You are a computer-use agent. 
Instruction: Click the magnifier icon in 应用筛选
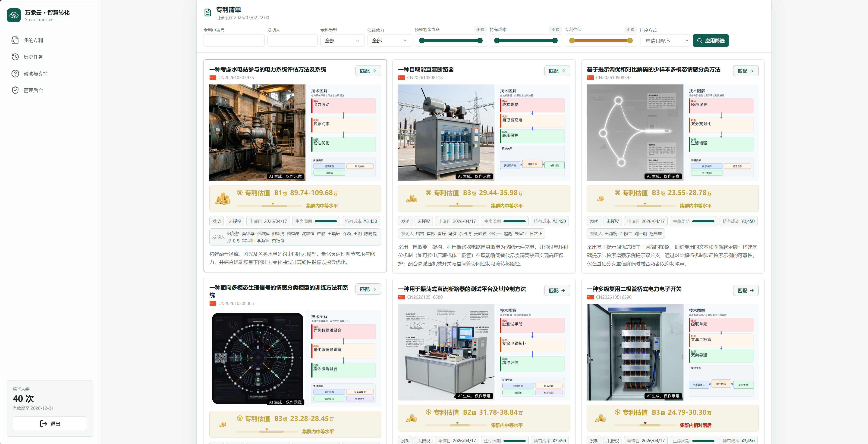tap(700, 41)
